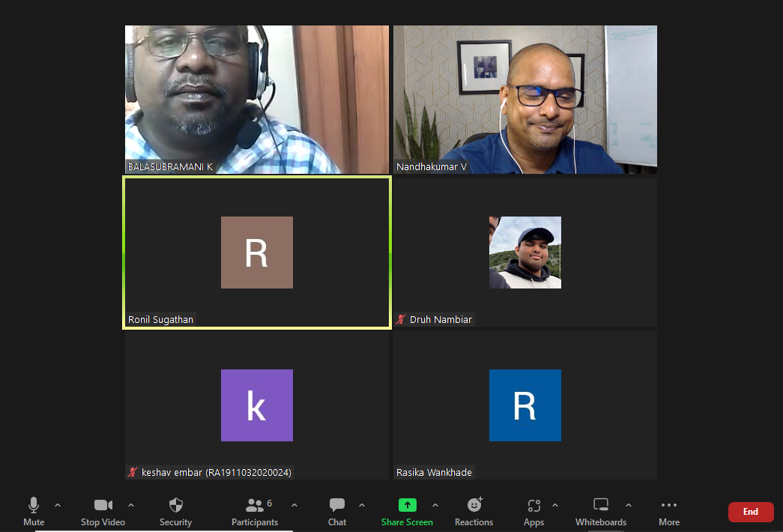Open the Chat panel
The height and width of the screenshot is (532, 783).
(x=337, y=512)
